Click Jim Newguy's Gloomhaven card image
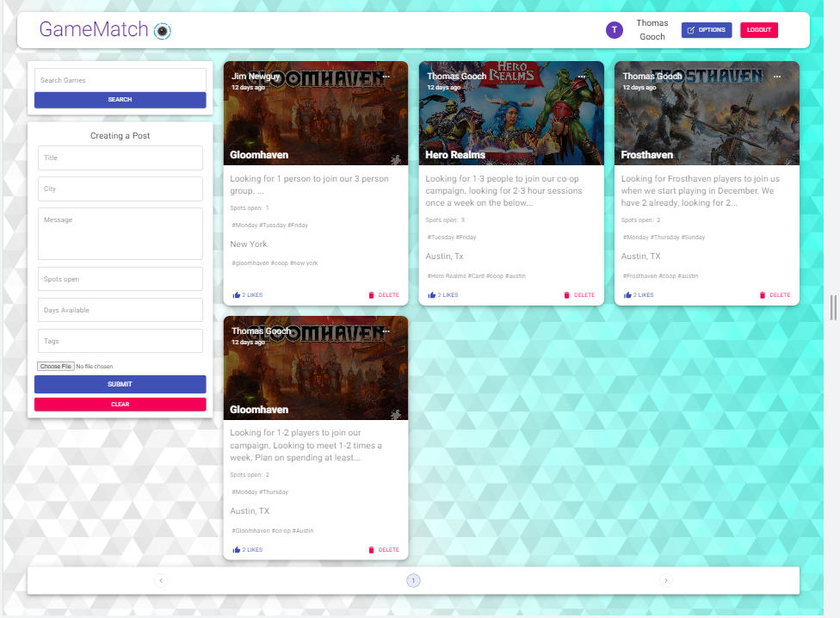Screen dimensions: 840x618 pyautogui.click(x=316, y=113)
